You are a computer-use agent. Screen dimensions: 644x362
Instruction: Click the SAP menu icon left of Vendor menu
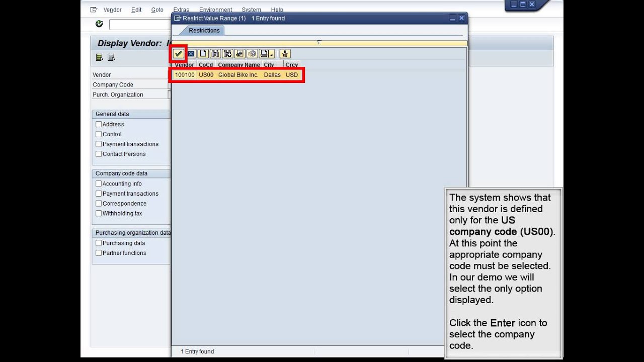tap(94, 10)
